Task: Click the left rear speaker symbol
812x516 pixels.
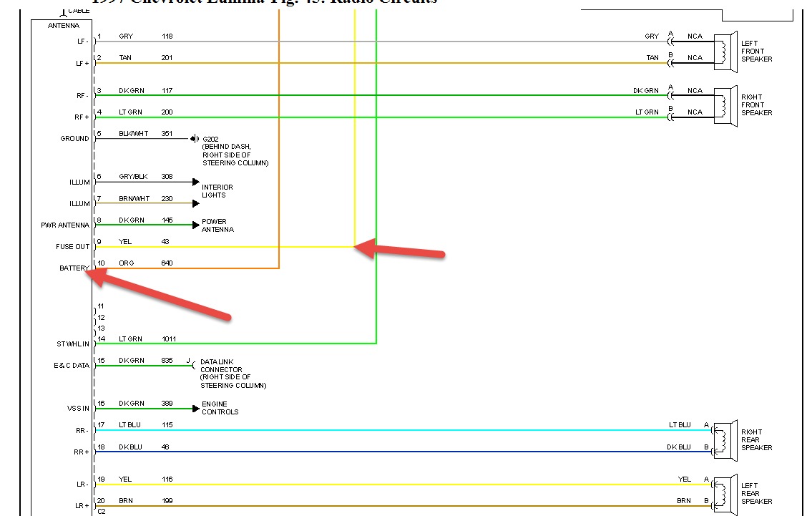Action: coord(725,495)
